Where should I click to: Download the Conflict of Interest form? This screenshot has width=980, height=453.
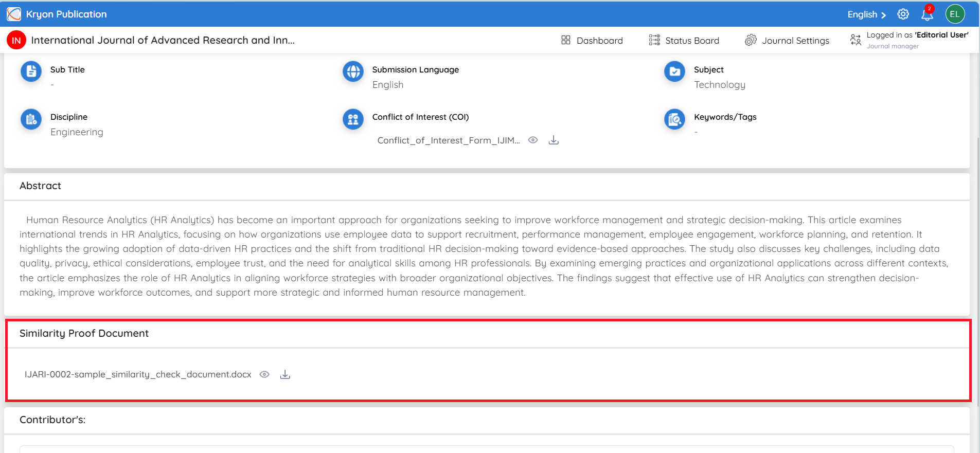554,140
